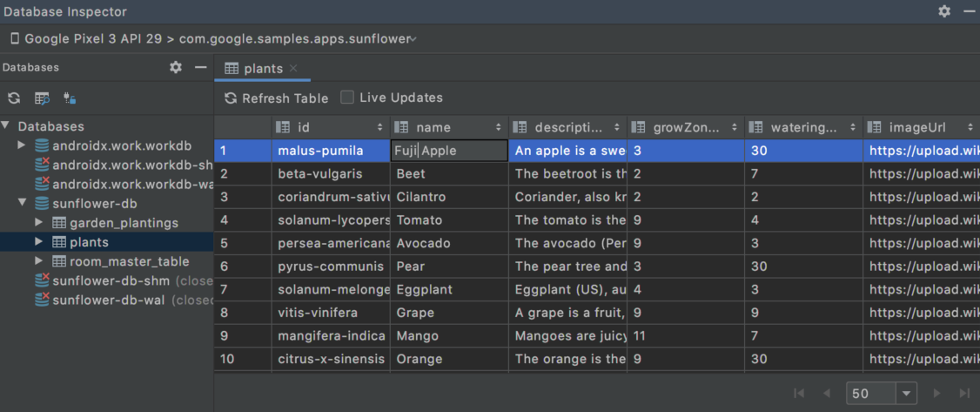980x412 pixels.
Task: Close the plants tab
Action: 293,69
